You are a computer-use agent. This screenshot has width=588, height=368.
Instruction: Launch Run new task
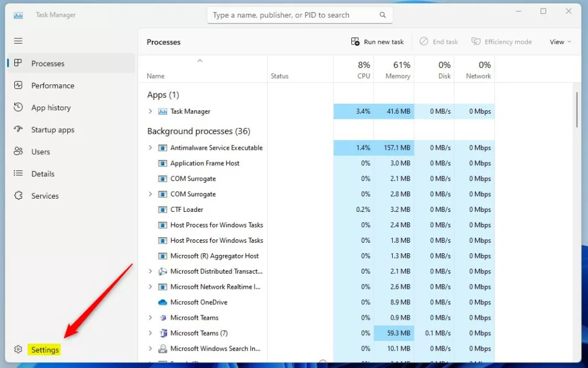pyautogui.click(x=377, y=41)
